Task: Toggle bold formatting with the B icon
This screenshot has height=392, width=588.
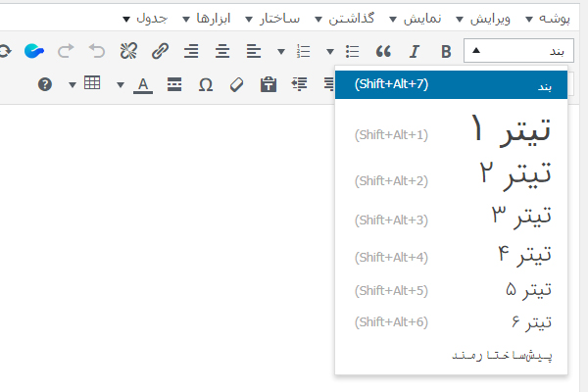Action: point(446,51)
